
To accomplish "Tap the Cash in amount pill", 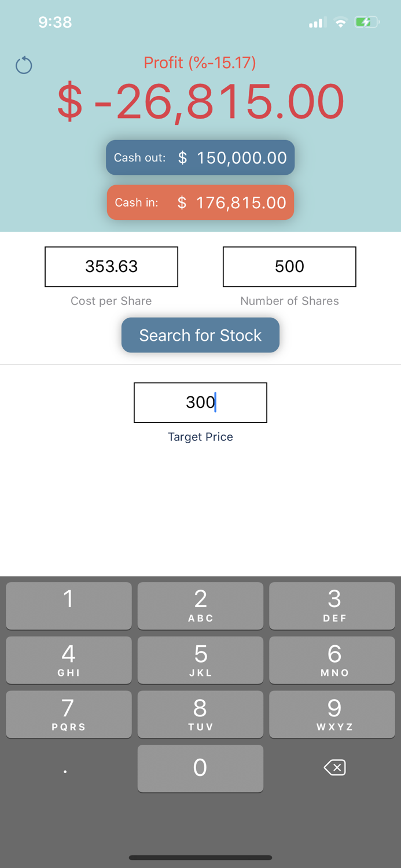I will tap(200, 203).
